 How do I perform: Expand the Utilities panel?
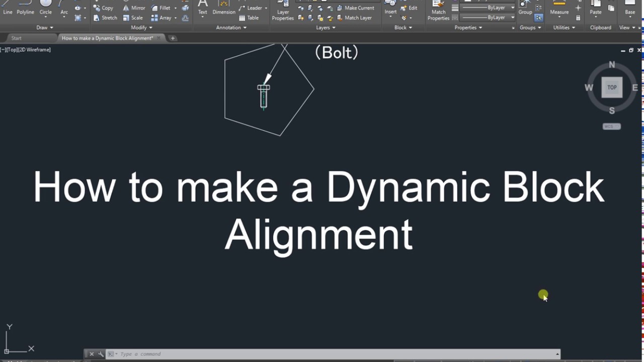[564, 28]
